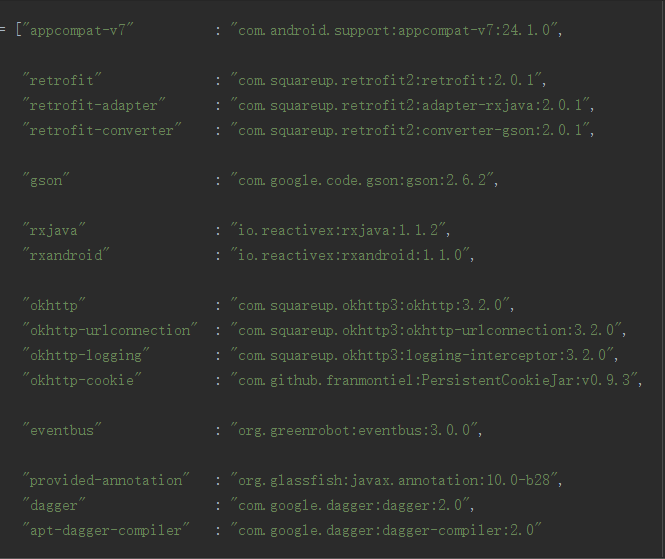Click the io.reactivex:rxandroid:1.1.0 value
665x559 pixels.
(351, 255)
